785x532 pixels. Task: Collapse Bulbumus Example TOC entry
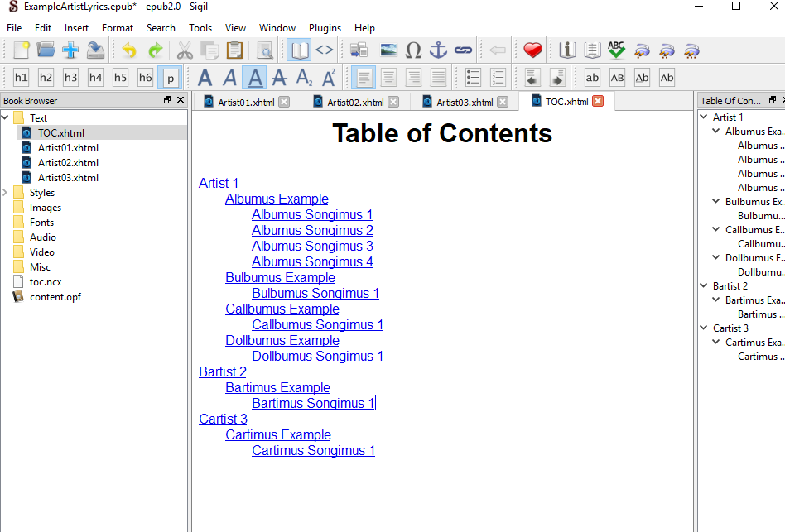point(716,201)
